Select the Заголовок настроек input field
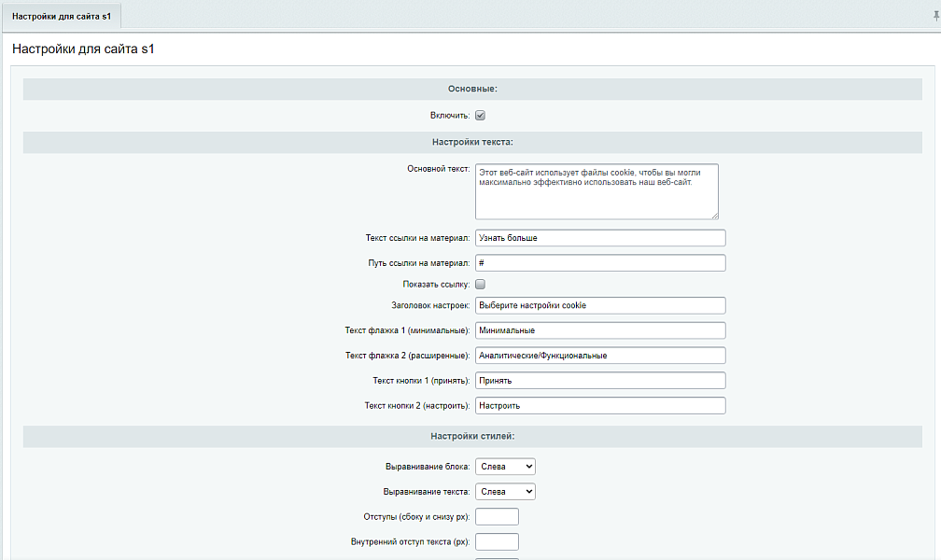 [600, 305]
